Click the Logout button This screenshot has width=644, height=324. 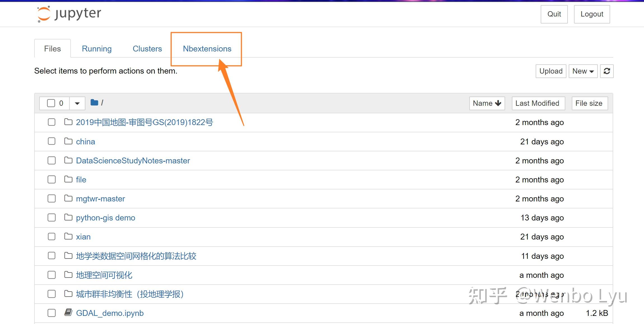click(592, 14)
